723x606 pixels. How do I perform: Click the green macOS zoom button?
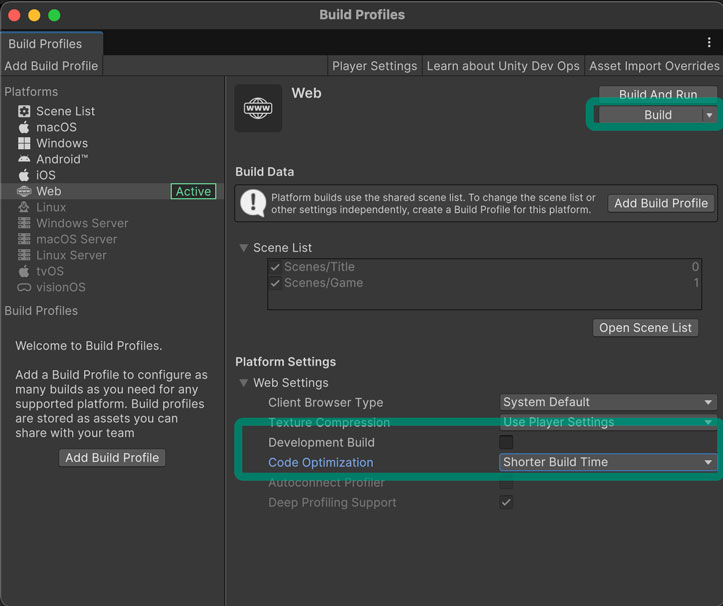click(x=54, y=15)
